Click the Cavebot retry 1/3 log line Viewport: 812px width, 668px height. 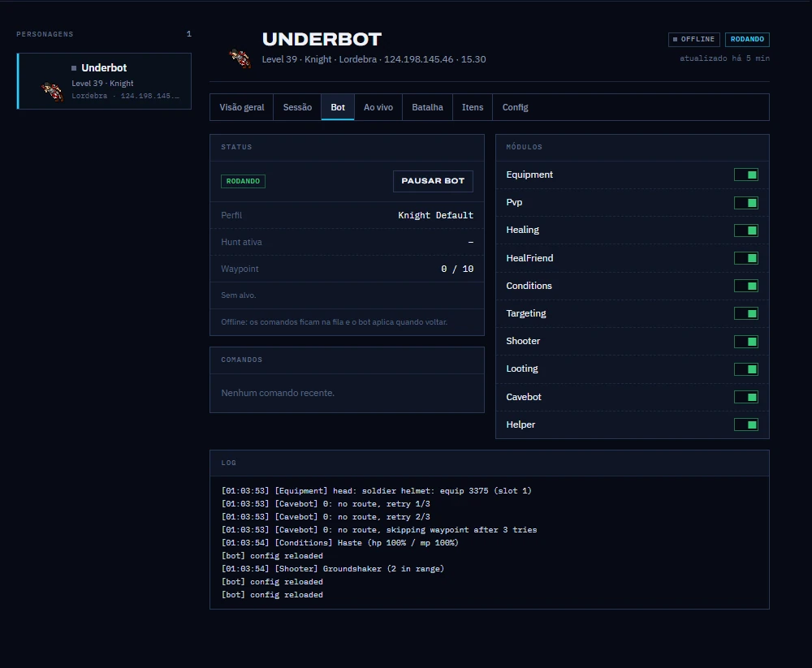click(x=326, y=504)
